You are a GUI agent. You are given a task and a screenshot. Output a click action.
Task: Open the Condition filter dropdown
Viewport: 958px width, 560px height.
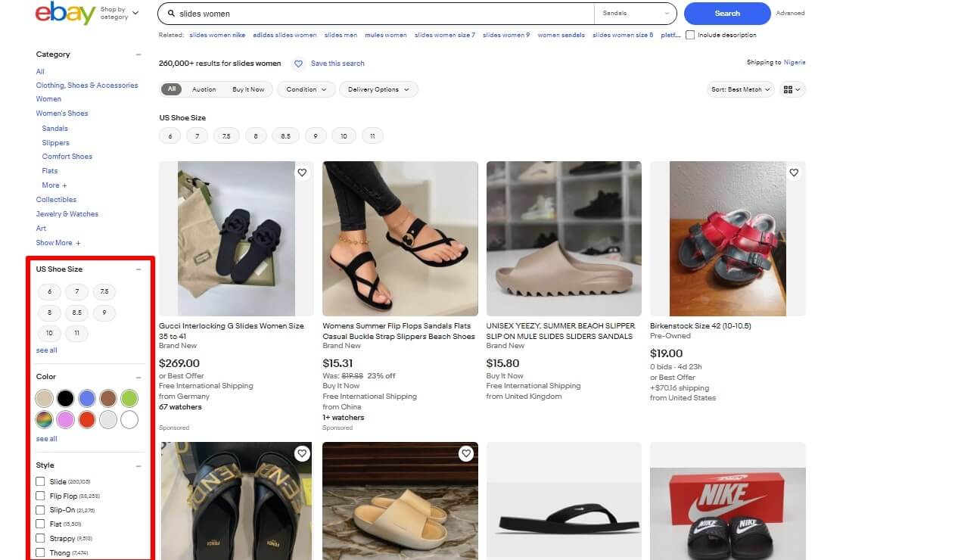[x=306, y=89]
